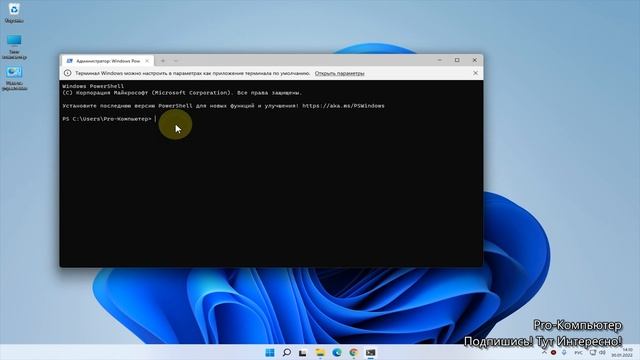This screenshot has width=640, height=360.
Task: Open network quick settings tray icon
Action: click(593, 352)
